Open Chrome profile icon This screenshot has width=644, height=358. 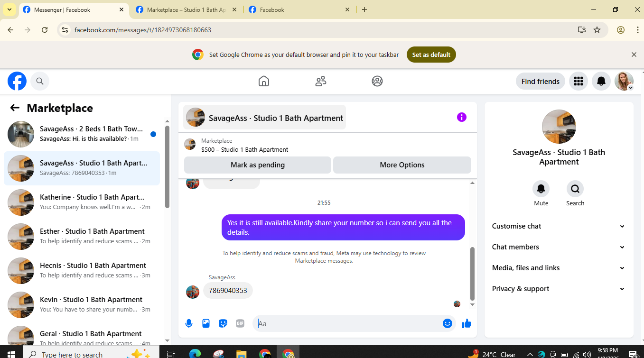pyautogui.click(x=621, y=30)
